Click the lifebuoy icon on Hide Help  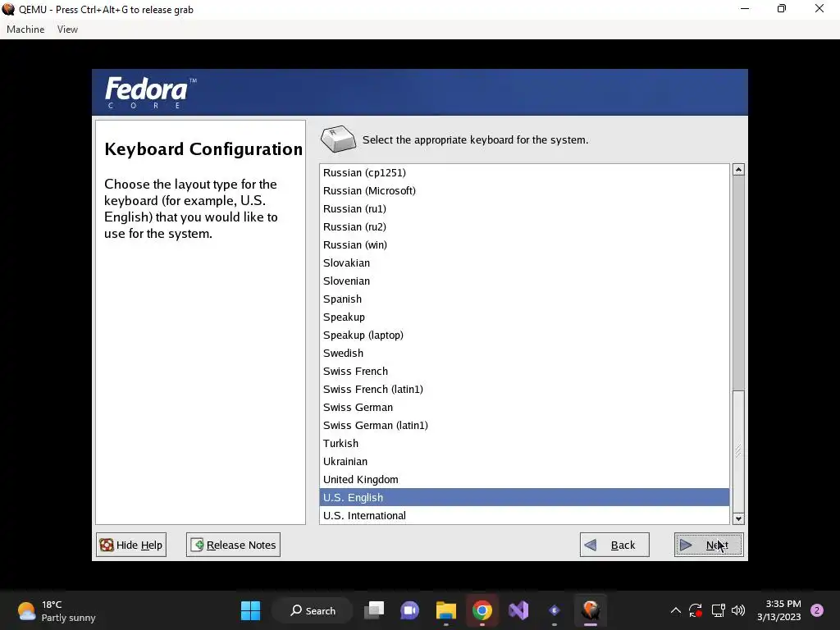click(107, 545)
